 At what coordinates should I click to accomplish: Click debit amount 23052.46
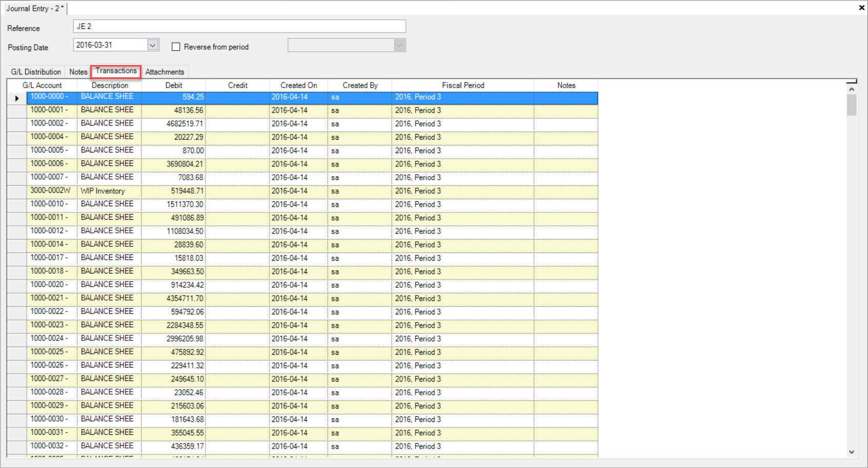point(174,393)
